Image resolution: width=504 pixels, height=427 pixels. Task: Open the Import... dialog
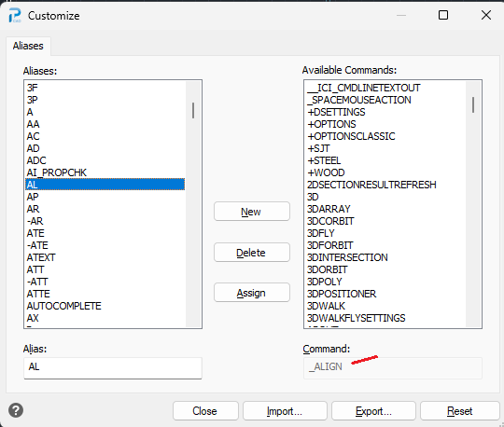(x=285, y=410)
